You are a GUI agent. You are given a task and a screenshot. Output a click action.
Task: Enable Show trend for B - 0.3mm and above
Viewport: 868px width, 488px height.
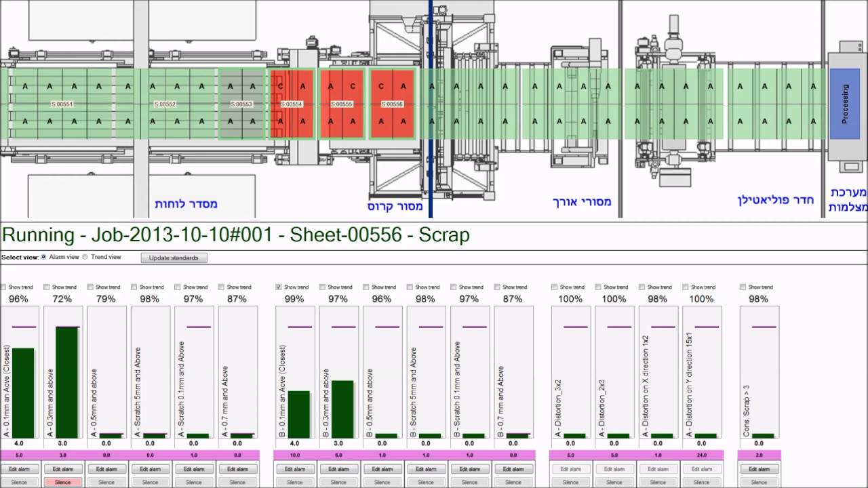coord(322,287)
